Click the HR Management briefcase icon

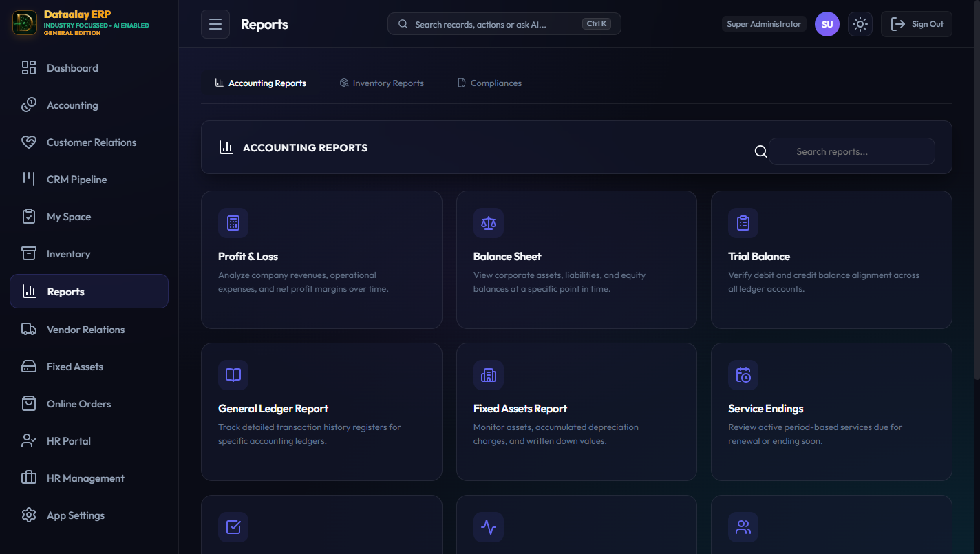pyautogui.click(x=29, y=478)
